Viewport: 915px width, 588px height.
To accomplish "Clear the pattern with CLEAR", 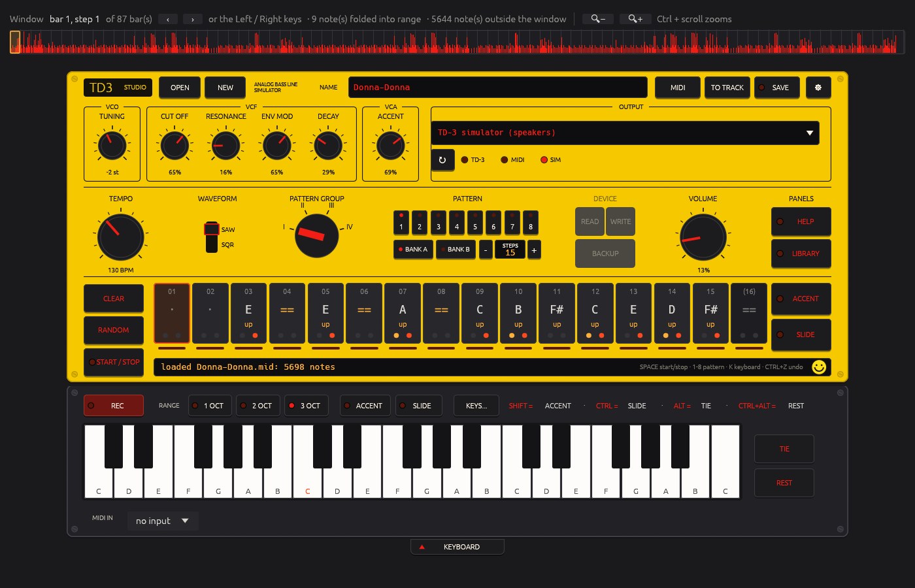I will (x=114, y=299).
